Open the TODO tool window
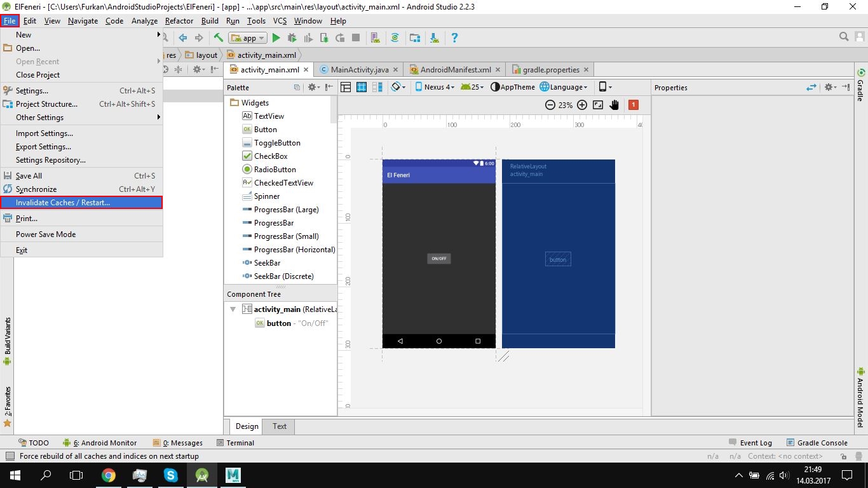 [x=33, y=443]
